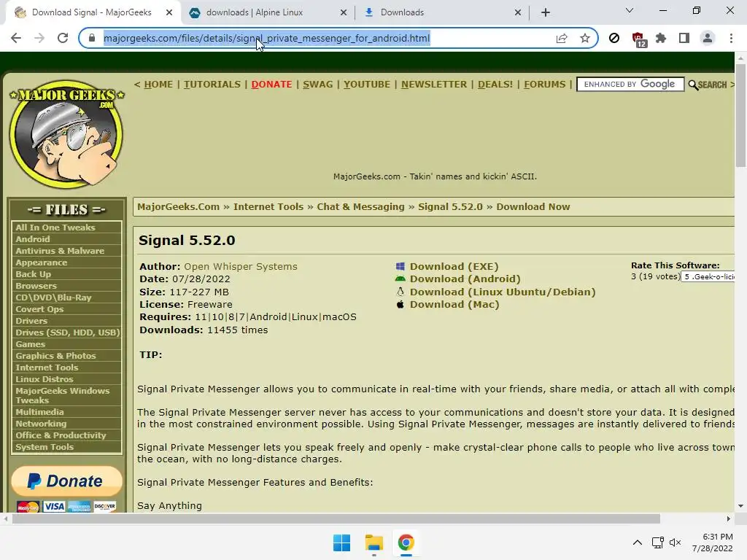View site information via the lock icon

[x=92, y=38]
